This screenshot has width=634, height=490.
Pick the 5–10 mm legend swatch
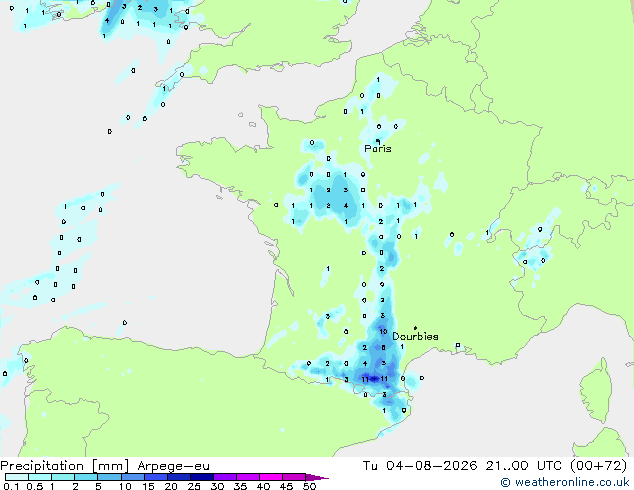(x=109, y=477)
